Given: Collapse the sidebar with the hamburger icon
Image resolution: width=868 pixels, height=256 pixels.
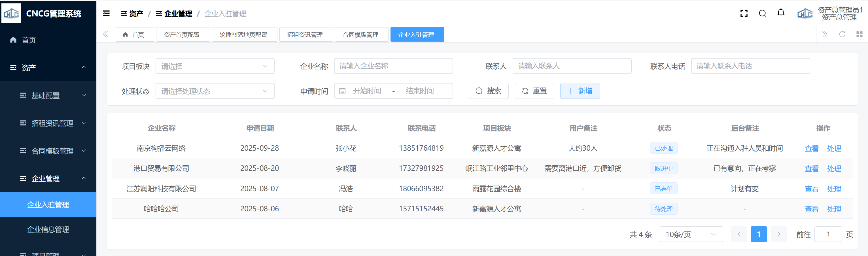Looking at the screenshot, I should (106, 14).
